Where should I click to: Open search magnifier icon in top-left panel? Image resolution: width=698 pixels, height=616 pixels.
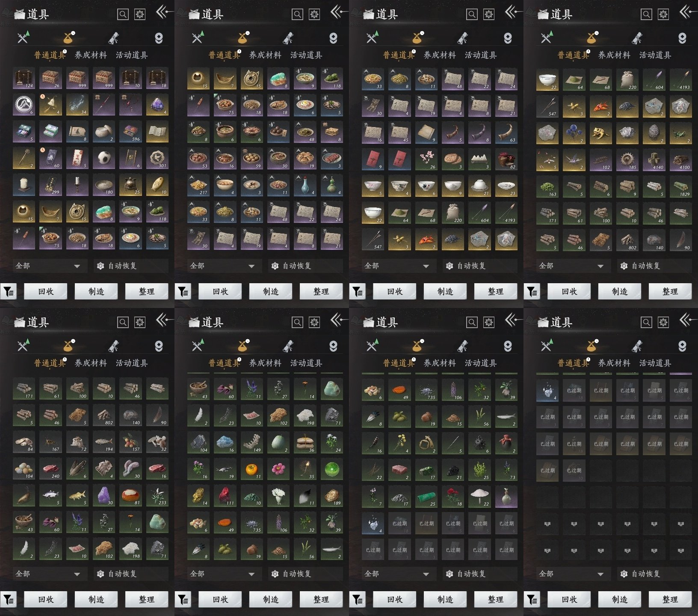pyautogui.click(x=123, y=15)
